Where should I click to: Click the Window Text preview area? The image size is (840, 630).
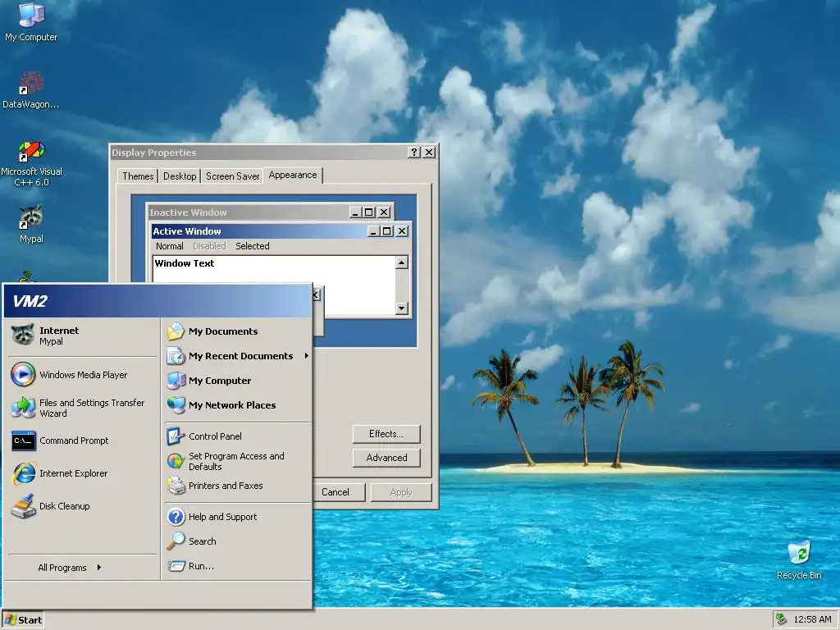[274, 285]
